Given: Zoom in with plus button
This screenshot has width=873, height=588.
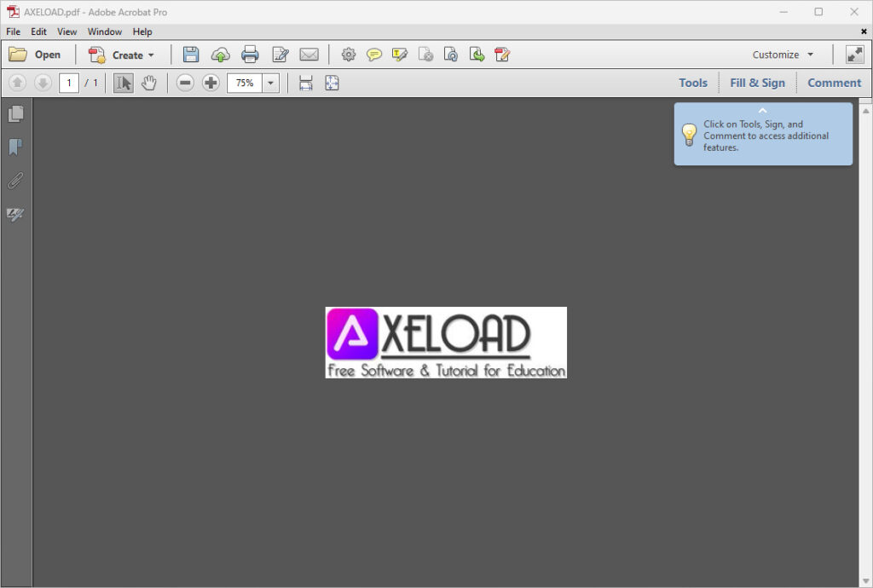Looking at the screenshot, I should tap(211, 83).
